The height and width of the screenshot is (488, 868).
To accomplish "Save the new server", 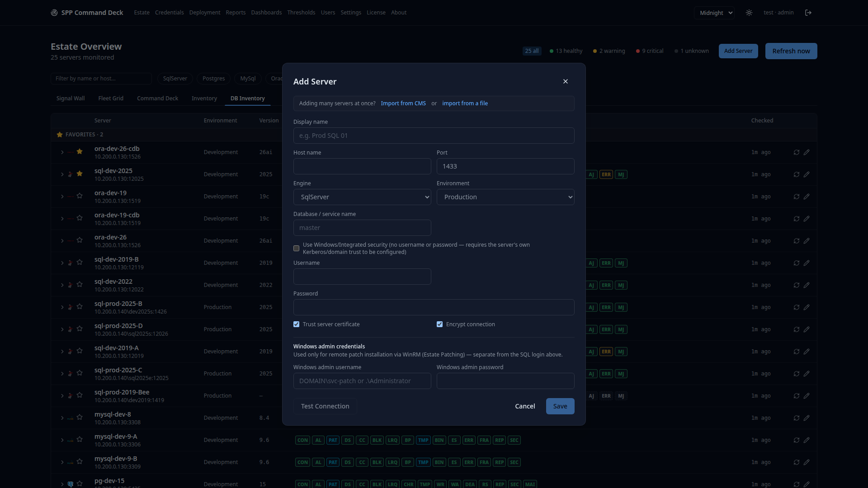I will tap(560, 406).
